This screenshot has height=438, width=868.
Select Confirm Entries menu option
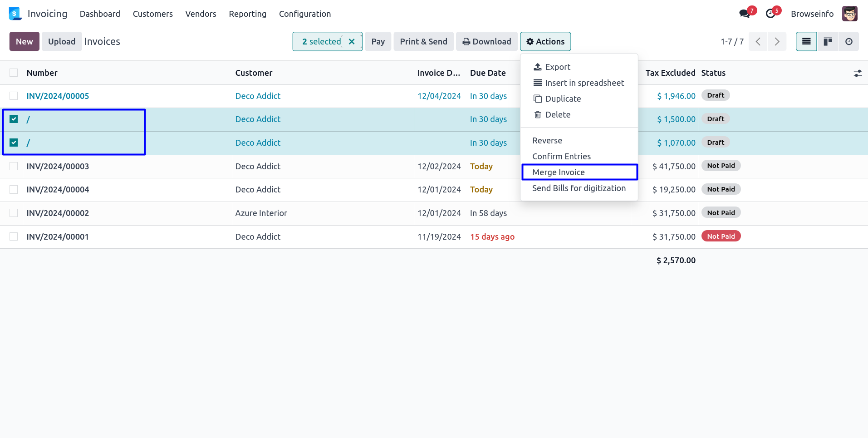coord(561,157)
